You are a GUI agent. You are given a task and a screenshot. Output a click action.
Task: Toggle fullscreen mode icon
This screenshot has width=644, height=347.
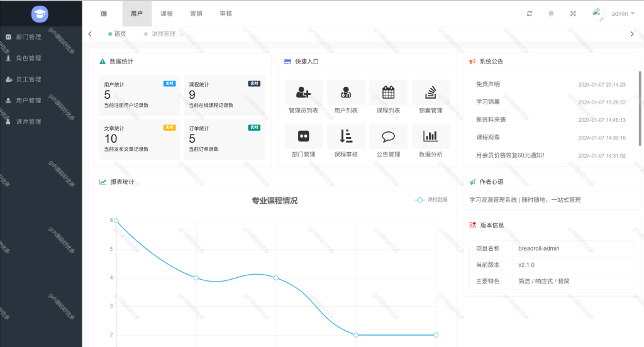pos(573,14)
